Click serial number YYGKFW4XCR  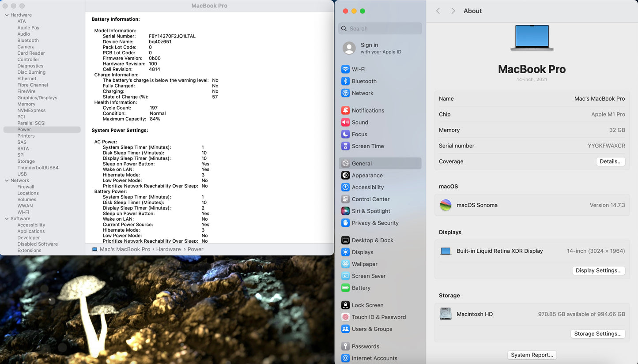pos(606,146)
